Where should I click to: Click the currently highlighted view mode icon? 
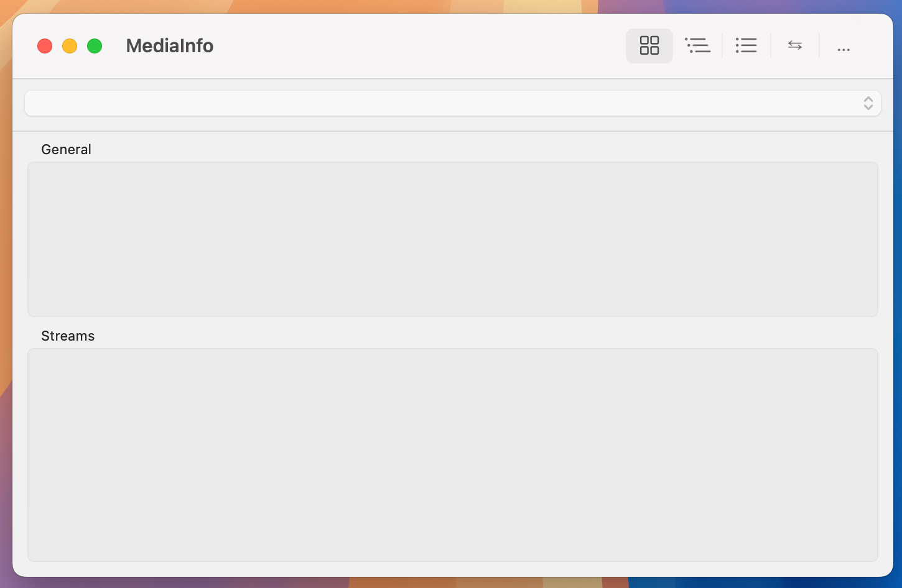point(649,45)
